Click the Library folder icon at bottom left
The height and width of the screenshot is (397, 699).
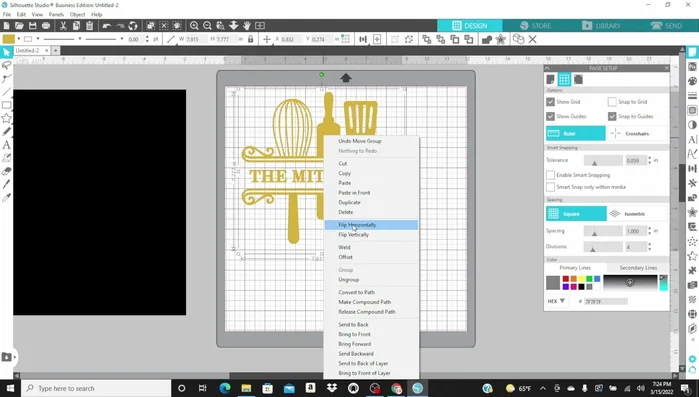click(7, 356)
